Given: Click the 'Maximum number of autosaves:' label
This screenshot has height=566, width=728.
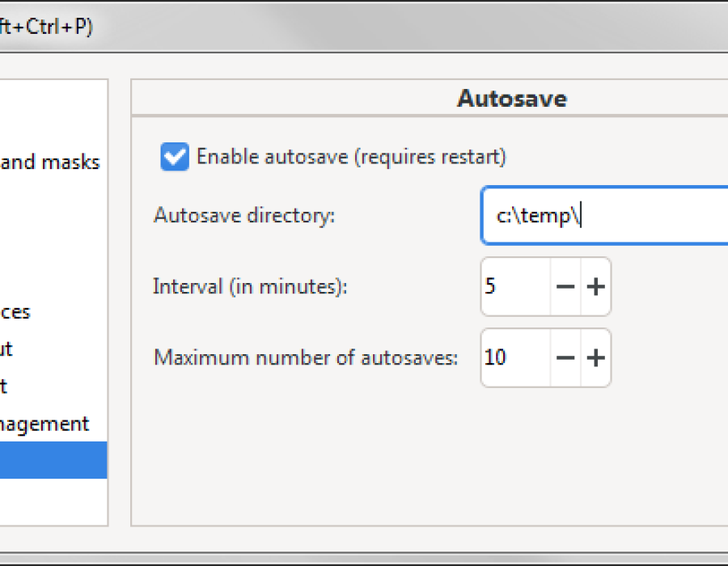Looking at the screenshot, I should click(306, 357).
